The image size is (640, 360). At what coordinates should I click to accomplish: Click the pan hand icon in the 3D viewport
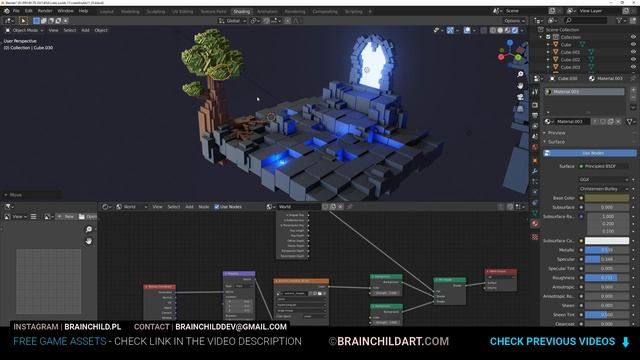pos(520,86)
